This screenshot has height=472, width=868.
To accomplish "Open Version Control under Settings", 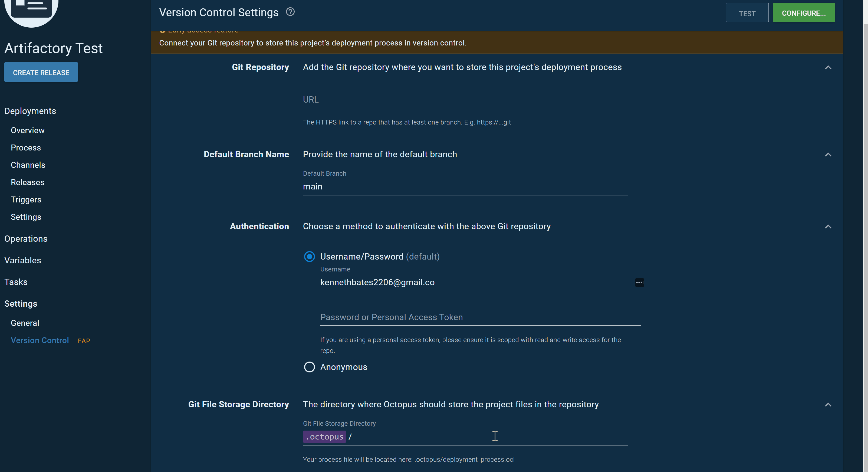I will [x=40, y=340].
